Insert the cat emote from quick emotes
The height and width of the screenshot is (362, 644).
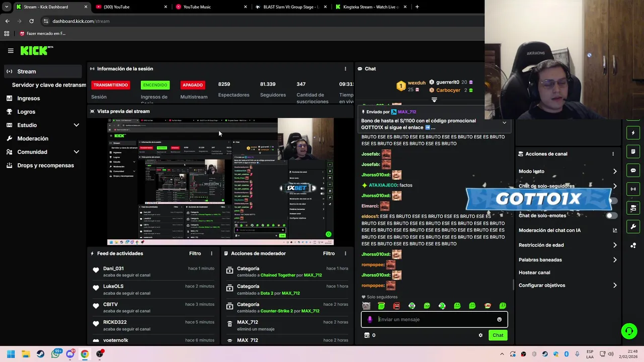366,306
